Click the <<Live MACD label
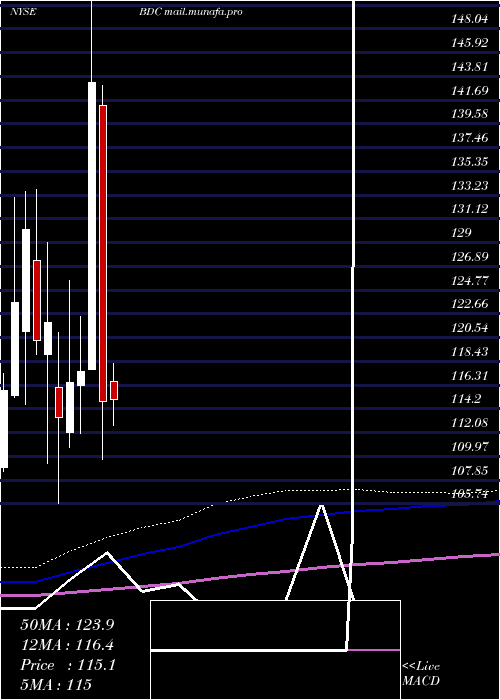 pos(421,674)
